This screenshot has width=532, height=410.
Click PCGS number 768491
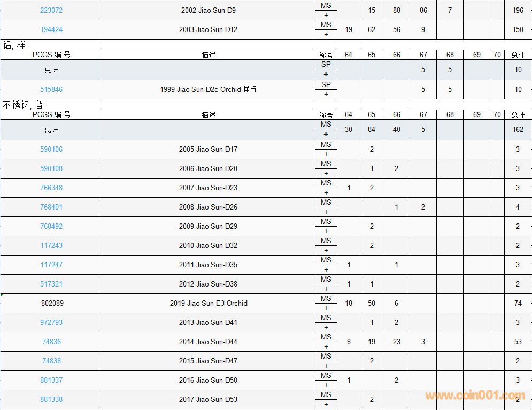pyautogui.click(x=51, y=207)
